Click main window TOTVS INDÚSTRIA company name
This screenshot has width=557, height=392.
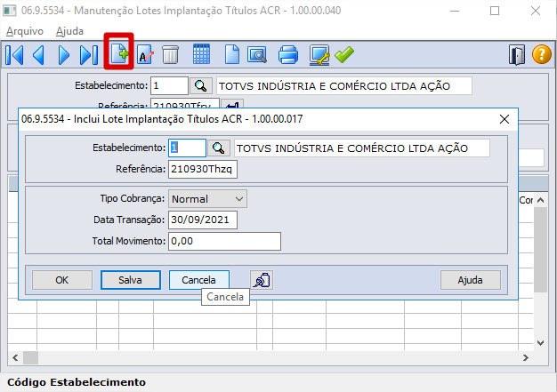pyautogui.click(x=343, y=86)
